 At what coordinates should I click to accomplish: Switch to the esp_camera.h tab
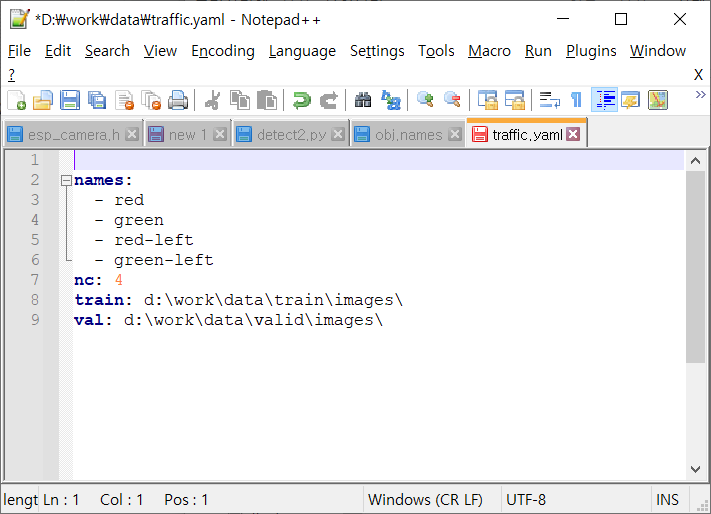point(73,135)
